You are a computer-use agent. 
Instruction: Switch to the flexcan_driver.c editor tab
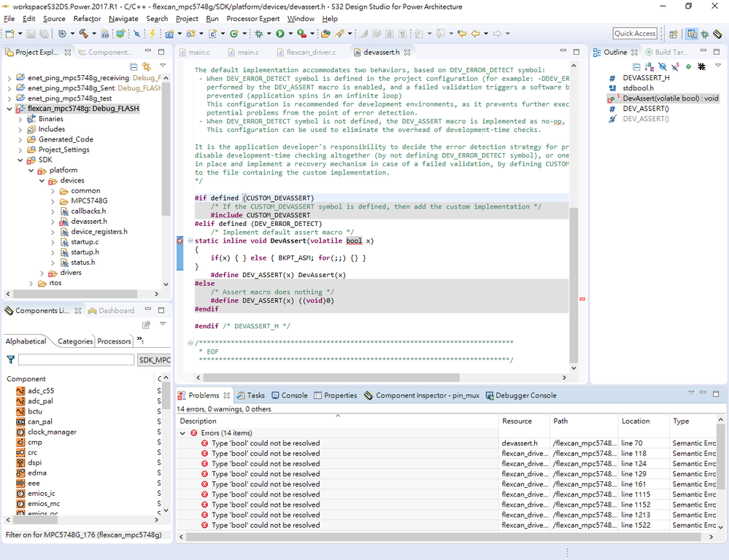[310, 52]
